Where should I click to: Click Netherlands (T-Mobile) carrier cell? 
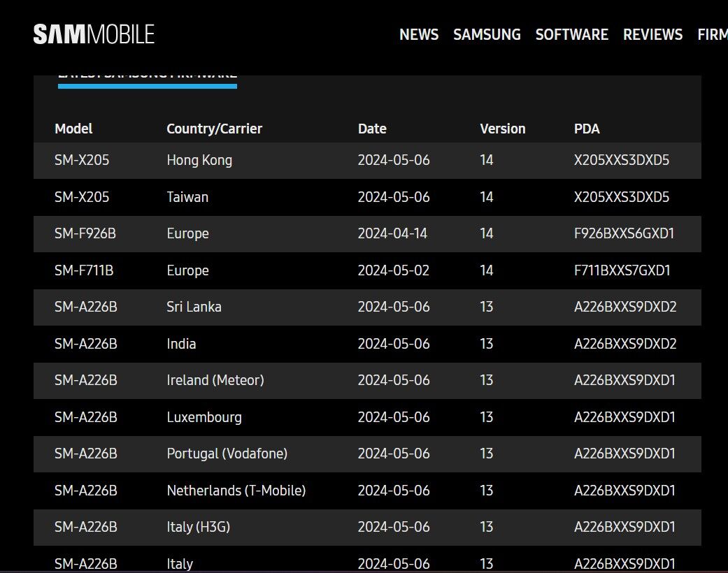click(x=236, y=491)
